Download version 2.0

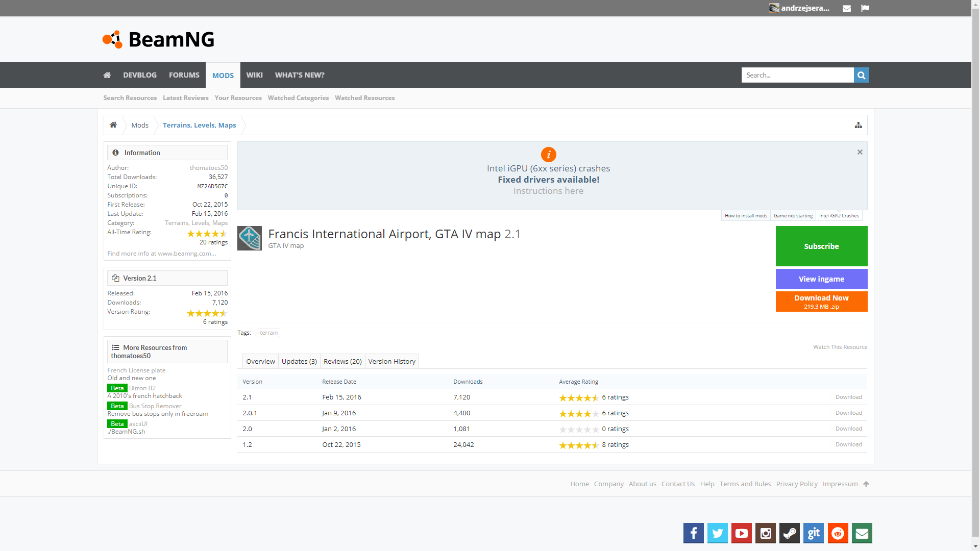[848, 429]
